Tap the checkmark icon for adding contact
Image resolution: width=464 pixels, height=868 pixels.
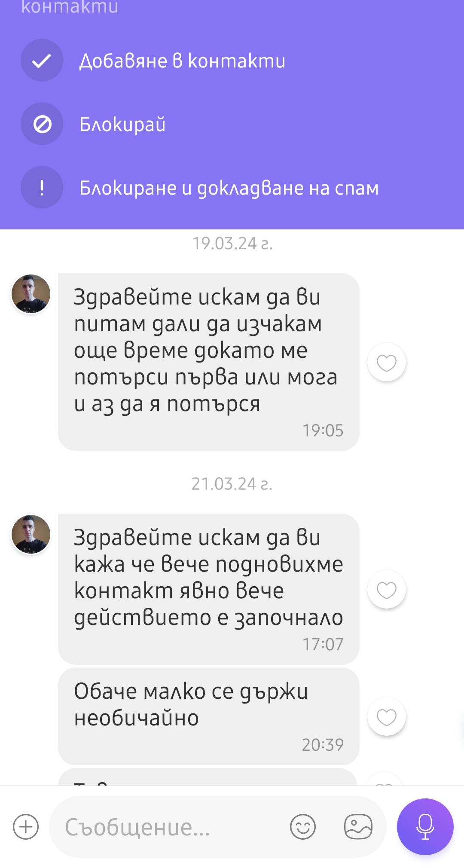(x=42, y=61)
